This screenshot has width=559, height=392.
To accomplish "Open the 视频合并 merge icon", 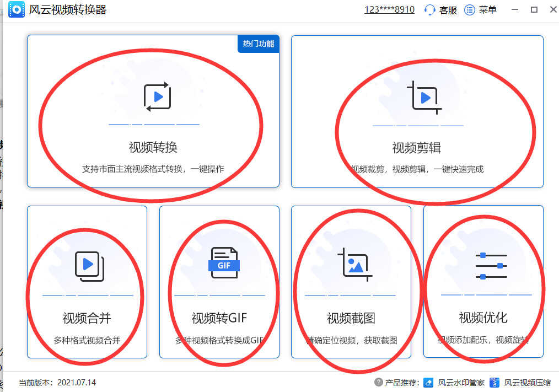I will tap(89, 266).
